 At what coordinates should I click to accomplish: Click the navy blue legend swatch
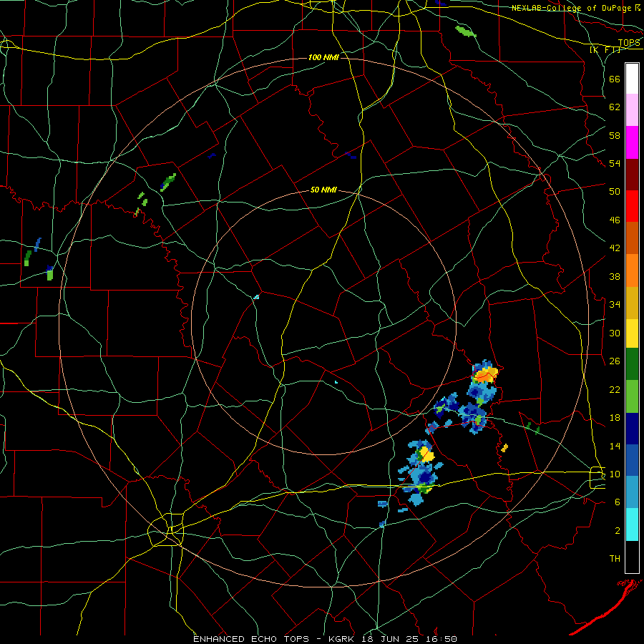[x=632, y=429]
